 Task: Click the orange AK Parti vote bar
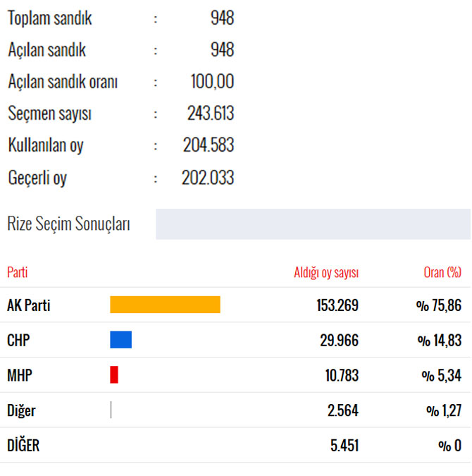coord(165,305)
